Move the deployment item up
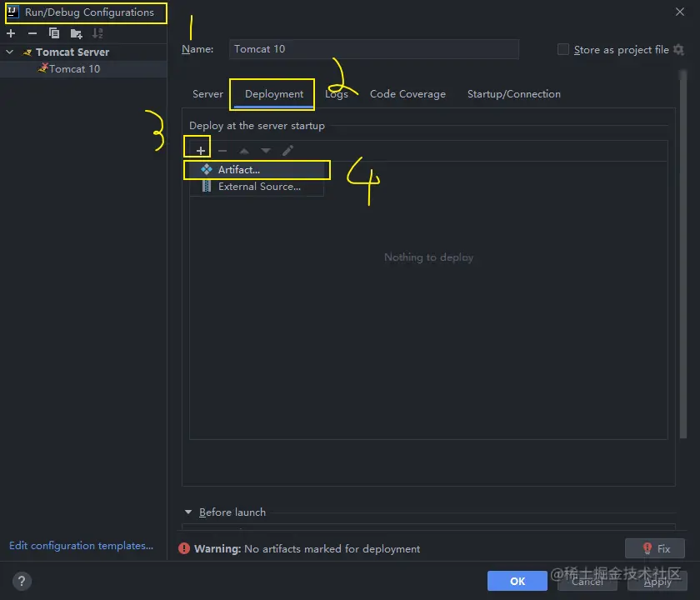 pyautogui.click(x=243, y=151)
